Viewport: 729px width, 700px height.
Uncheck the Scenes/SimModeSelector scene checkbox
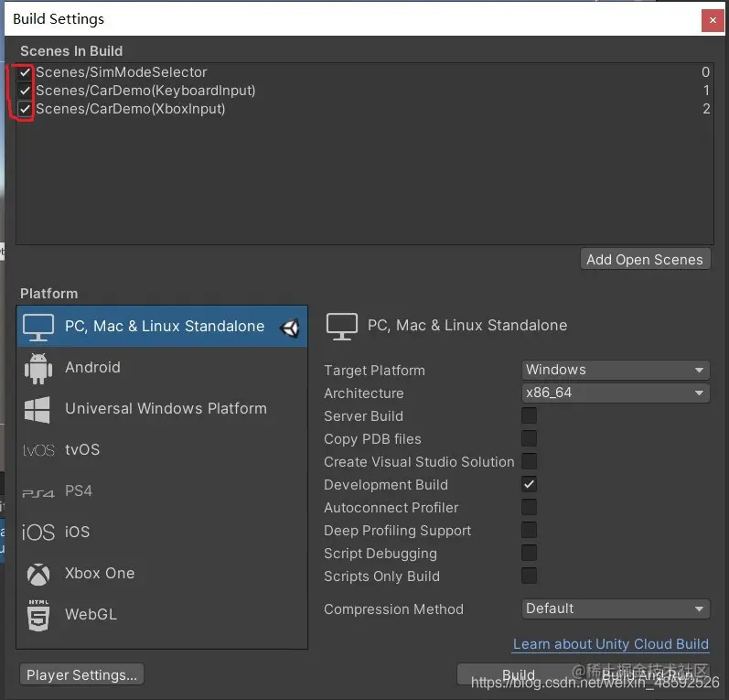click(25, 72)
